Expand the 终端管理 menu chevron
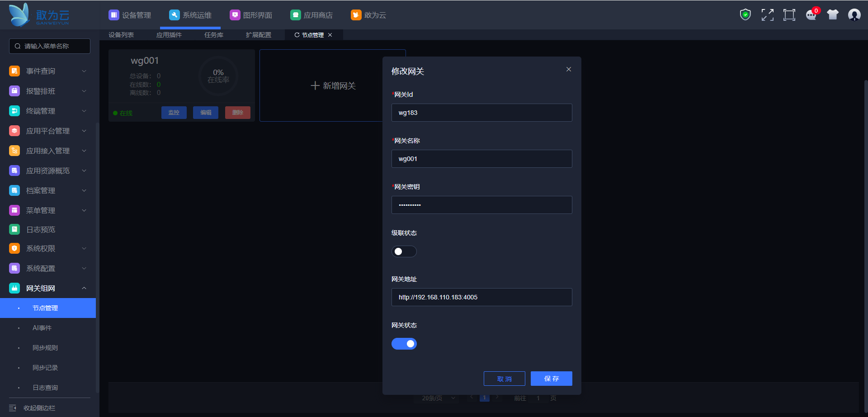 pos(84,111)
